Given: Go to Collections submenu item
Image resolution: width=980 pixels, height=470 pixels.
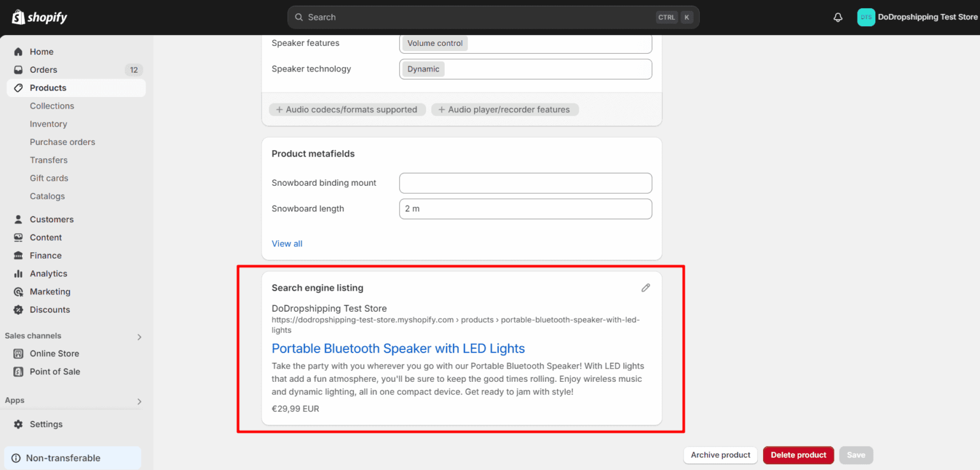Looking at the screenshot, I should click(52, 106).
